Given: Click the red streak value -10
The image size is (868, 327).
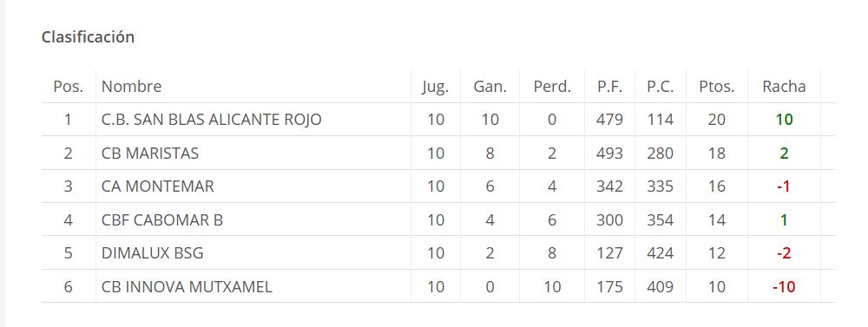Looking at the screenshot, I should (x=784, y=287).
